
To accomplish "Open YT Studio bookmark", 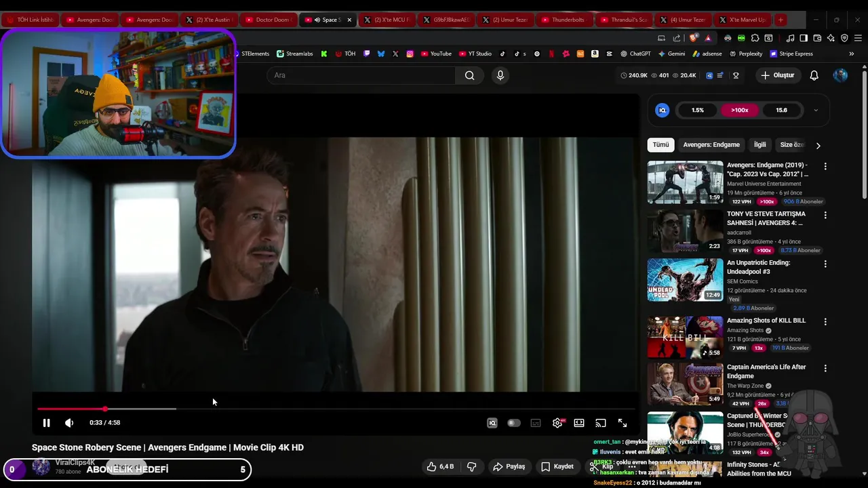I will tap(475, 54).
